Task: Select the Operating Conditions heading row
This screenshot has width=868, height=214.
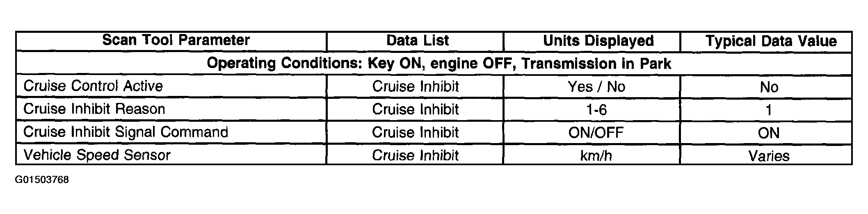Action: [439, 64]
